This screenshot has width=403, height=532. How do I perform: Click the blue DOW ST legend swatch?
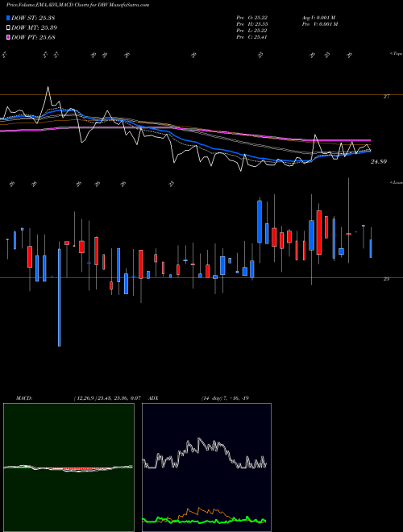point(9,18)
